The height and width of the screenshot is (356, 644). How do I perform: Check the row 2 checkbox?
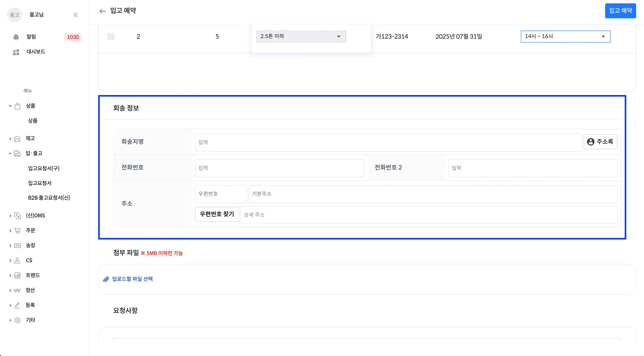[x=111, y=36]
